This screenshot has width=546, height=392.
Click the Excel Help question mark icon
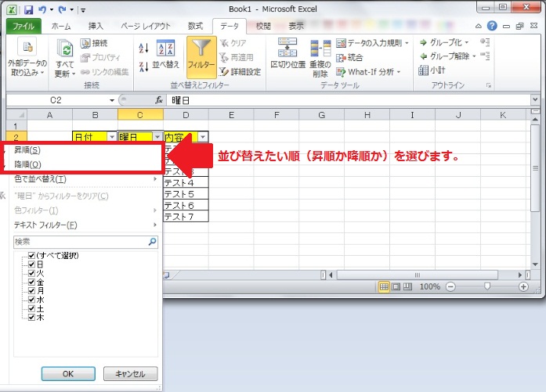492,26
